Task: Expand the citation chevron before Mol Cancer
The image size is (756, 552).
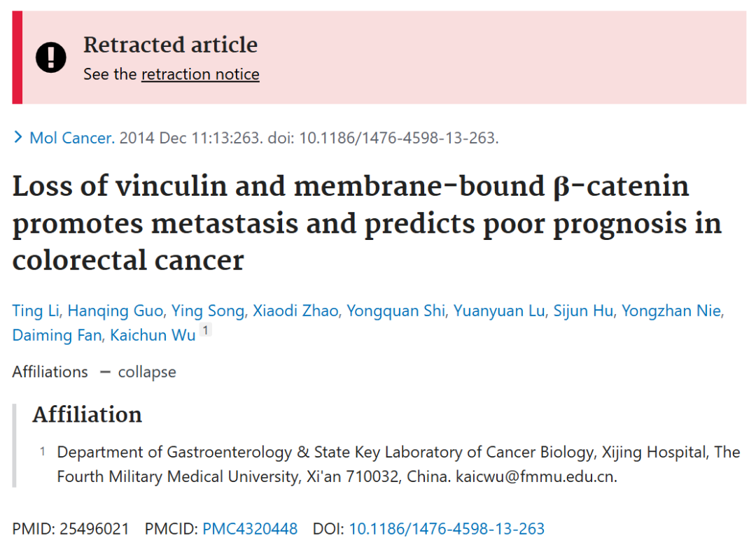Action: click(x=17, y=137)
